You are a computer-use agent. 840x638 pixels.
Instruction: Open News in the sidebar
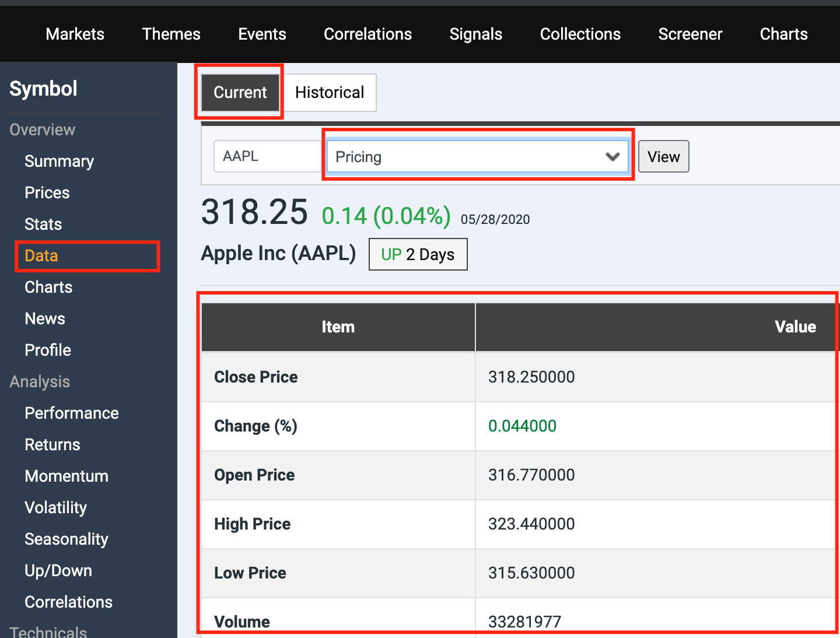[x=45, y=318]
